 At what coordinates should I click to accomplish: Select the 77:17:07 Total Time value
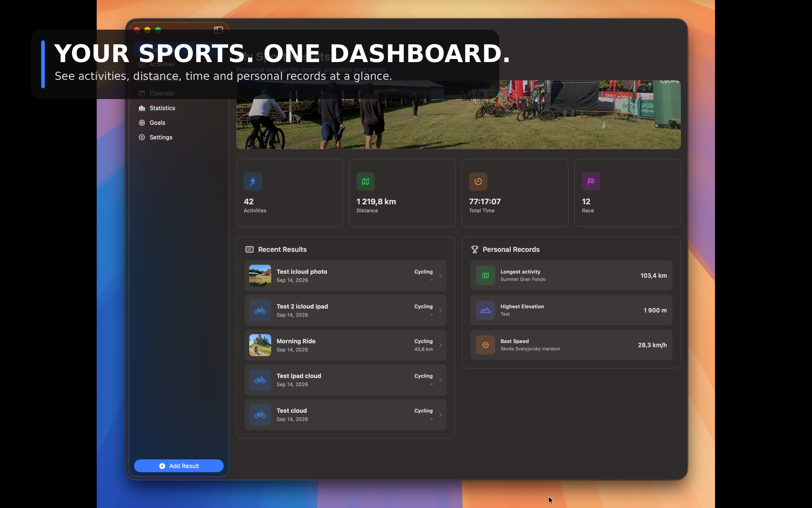click(x=485, y=202)
